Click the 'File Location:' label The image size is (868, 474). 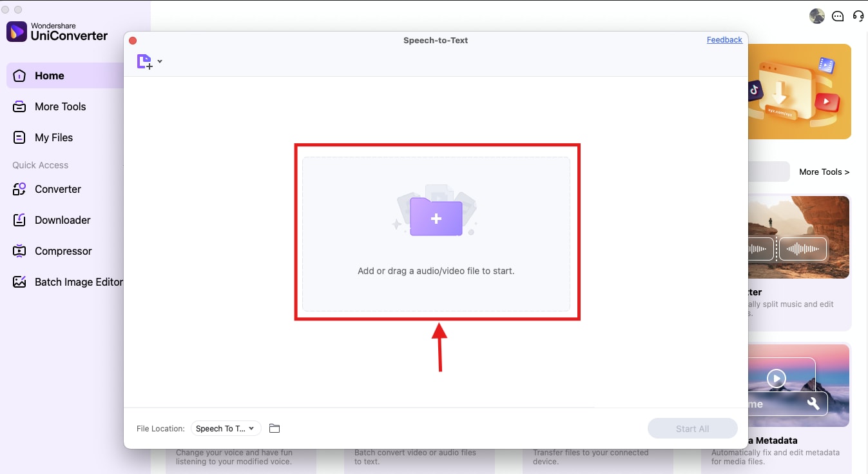tap(161, 428)
